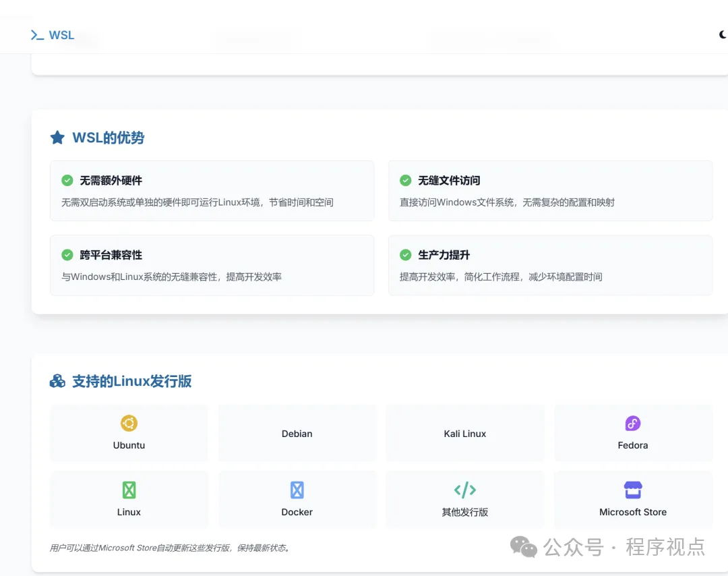The height and width of the screenshot is (576, 728).
Task: Click the Microsoft Store auto-update footnote
Action: [171, 548]
